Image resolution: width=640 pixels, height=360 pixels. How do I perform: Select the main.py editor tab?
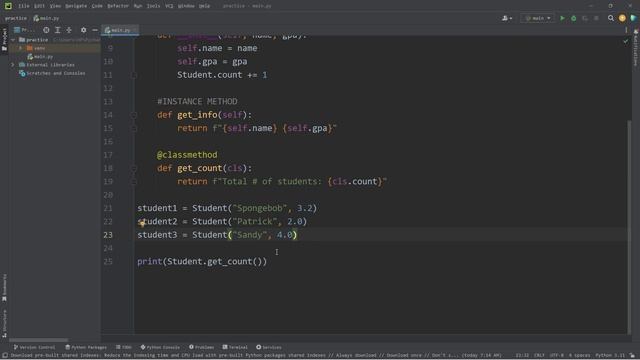pyautogui.click(x=120, y=30)
